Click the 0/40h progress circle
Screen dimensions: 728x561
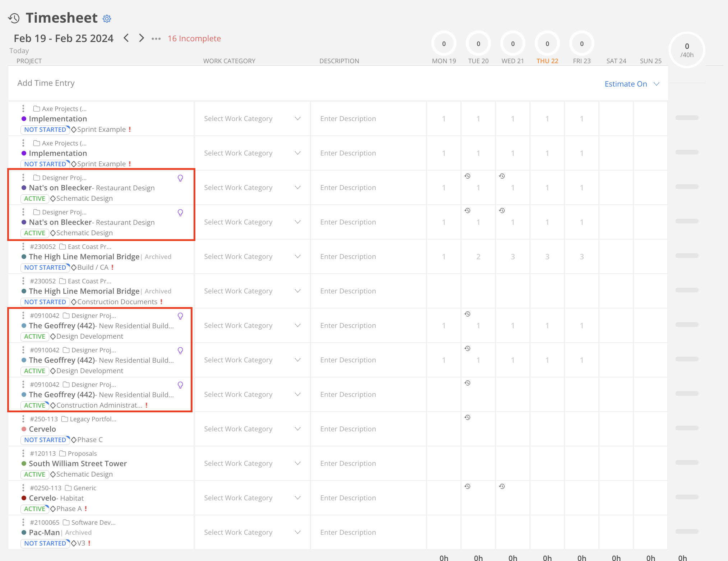pyautogui.click(x=686, y=50)
